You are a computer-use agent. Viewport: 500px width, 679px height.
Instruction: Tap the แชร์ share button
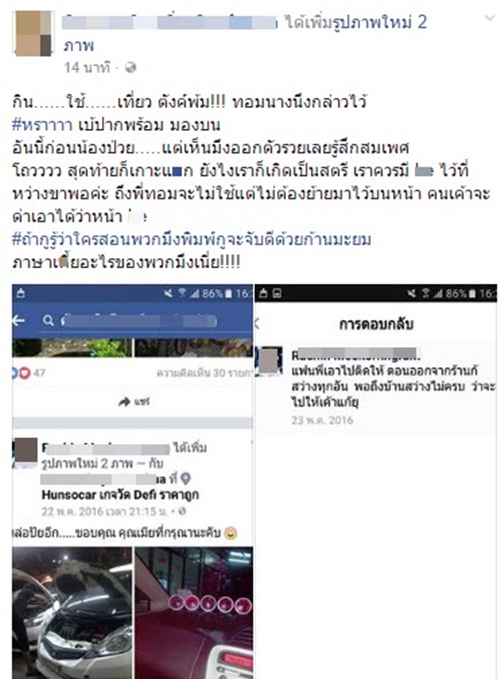pyautogui.click(x=134, y=402)
